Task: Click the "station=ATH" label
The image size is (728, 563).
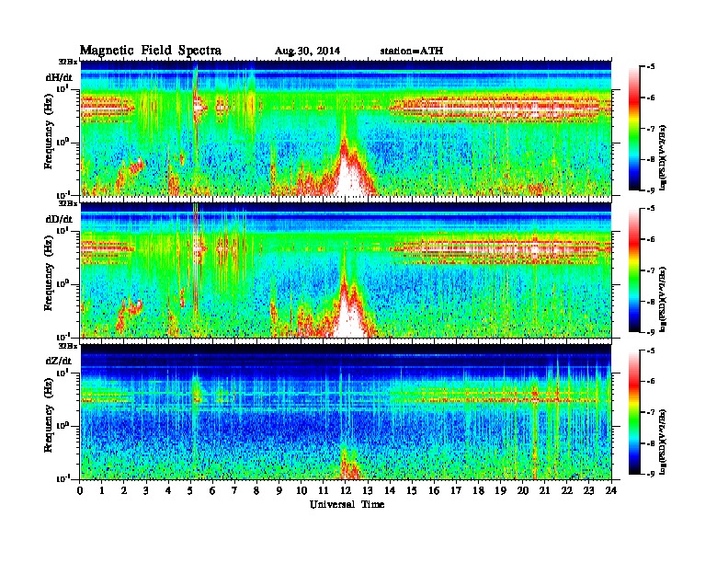Action: tap(412, 51)
